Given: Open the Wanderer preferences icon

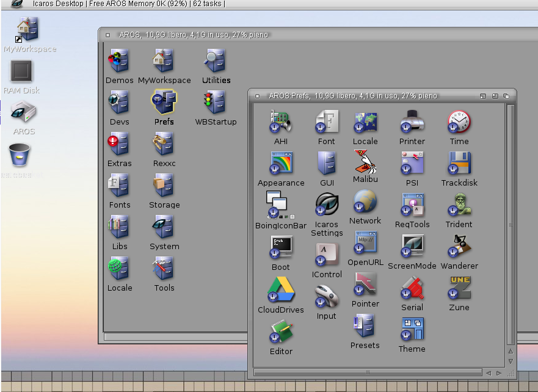Looking at the screenshot, I should (x=459, y=246).
